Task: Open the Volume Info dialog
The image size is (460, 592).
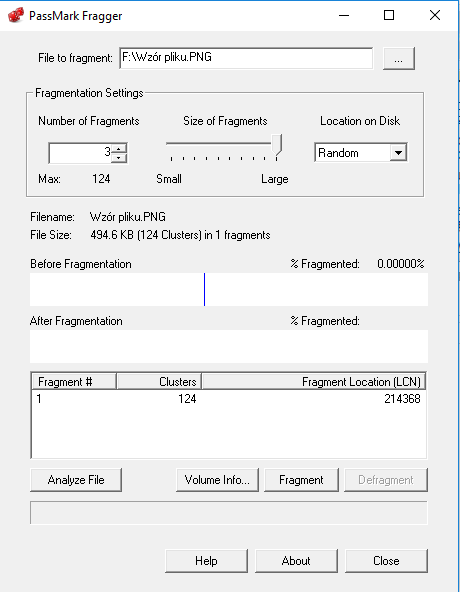Action: coord(217,480)
